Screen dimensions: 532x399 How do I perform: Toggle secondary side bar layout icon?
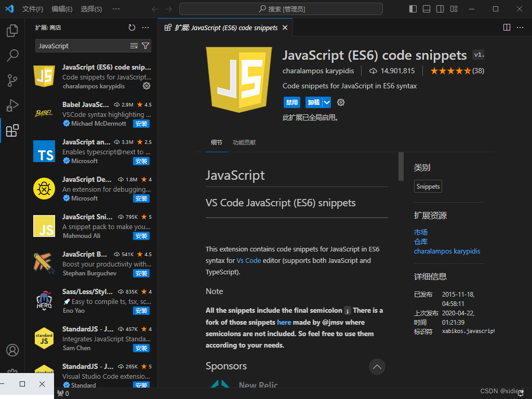[x=440, y=9]
